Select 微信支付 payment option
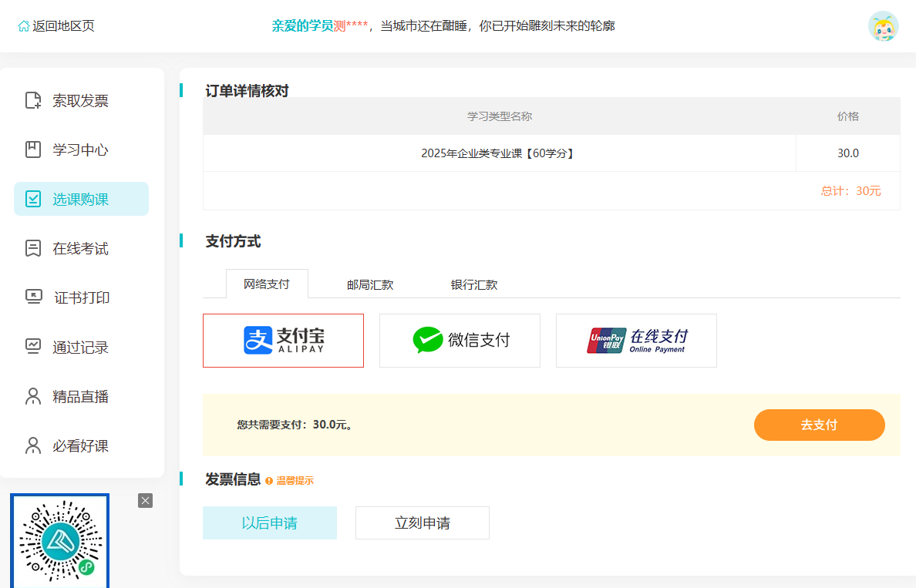The height and width of the screenshot is (588, 916). (460, 341)
